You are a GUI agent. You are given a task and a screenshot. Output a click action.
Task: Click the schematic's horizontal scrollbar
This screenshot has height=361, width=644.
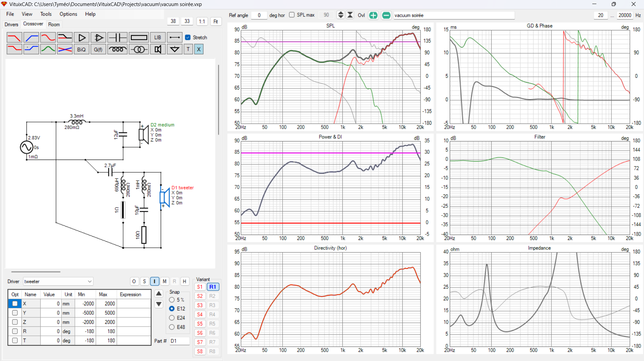[36, 272]
